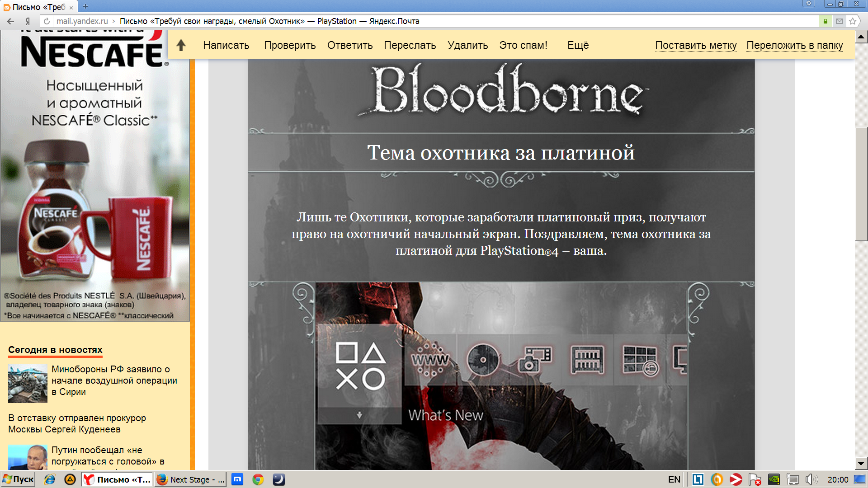The height and width of the screenshot is (488, 868).
Task: Open a new browser tab with plus button
Action: click(x=85, y=6)
